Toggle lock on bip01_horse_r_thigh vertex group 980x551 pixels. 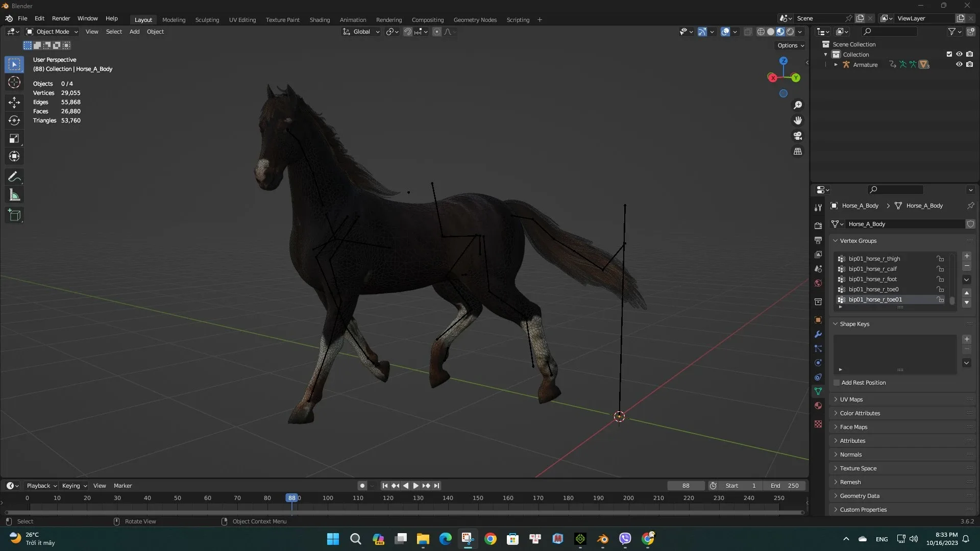click(x=940, y=259)
